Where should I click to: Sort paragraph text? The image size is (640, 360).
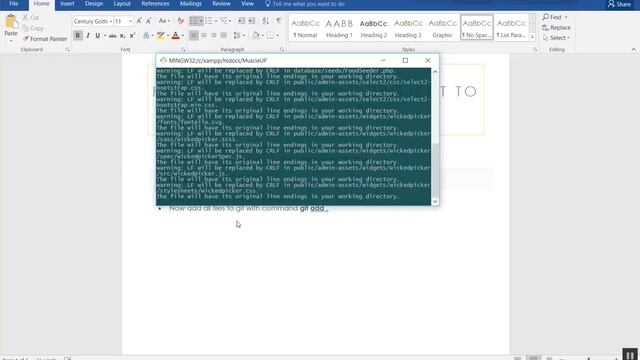266,21
